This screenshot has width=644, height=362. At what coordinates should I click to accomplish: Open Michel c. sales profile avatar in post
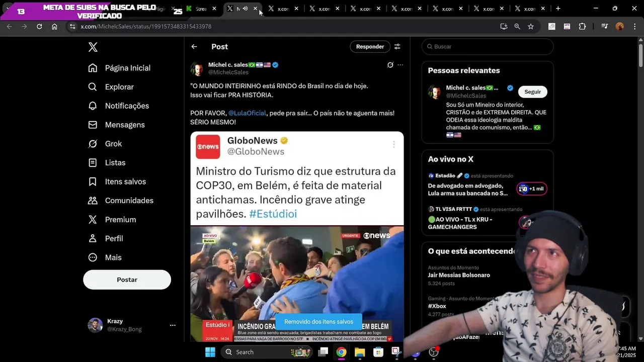pyautogui.click(x=197, y=69)
